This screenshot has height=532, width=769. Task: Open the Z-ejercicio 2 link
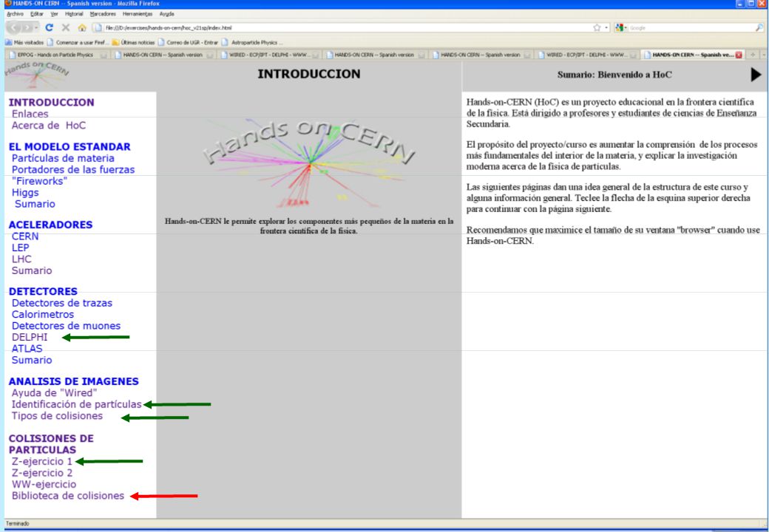[x=41, y=473]
